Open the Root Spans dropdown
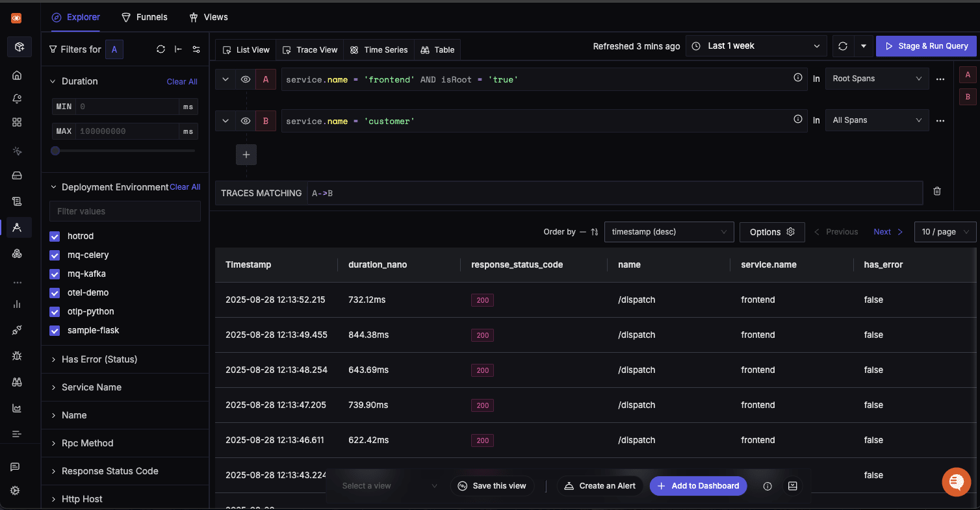Viewport: 980px width, 510px height. pyautogui.click(x=877, y=79)
